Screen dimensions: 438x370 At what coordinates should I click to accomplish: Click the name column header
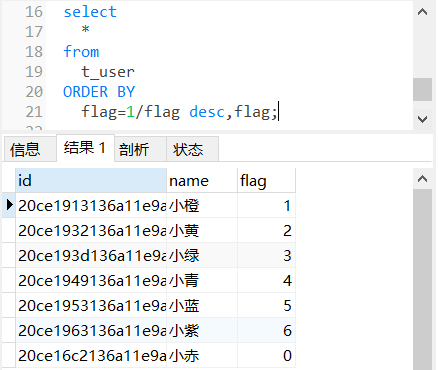(x=202, y=180)
